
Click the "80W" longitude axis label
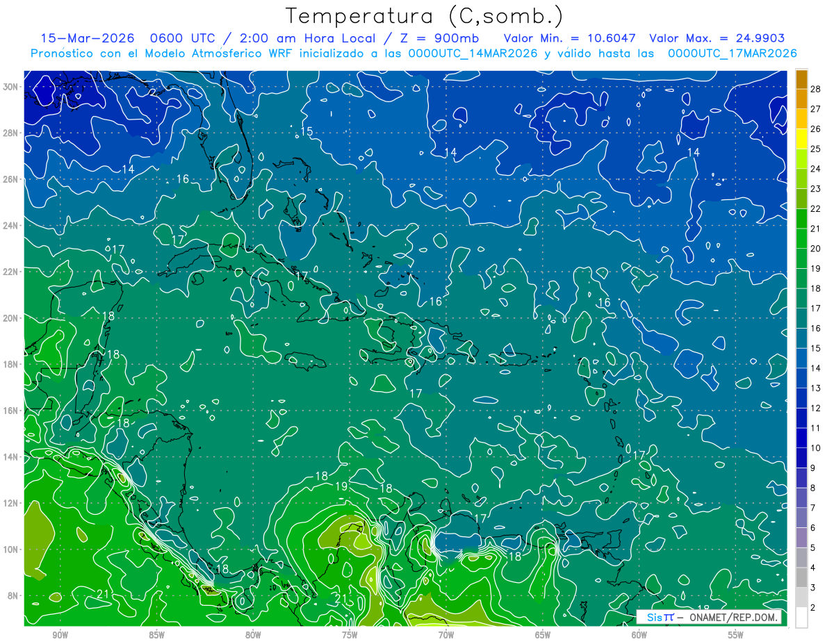(253, 635)
